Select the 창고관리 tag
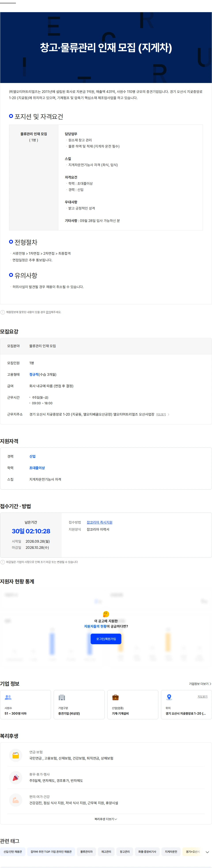Viewport: 212px width, 868px height. coord(125,851)
